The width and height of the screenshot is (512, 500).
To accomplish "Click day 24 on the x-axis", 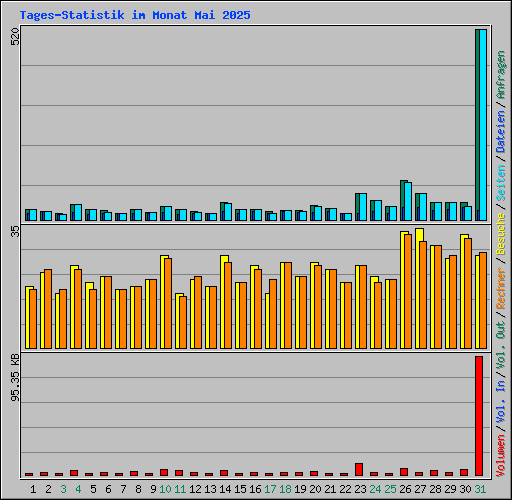I will [x=375, y=489].
